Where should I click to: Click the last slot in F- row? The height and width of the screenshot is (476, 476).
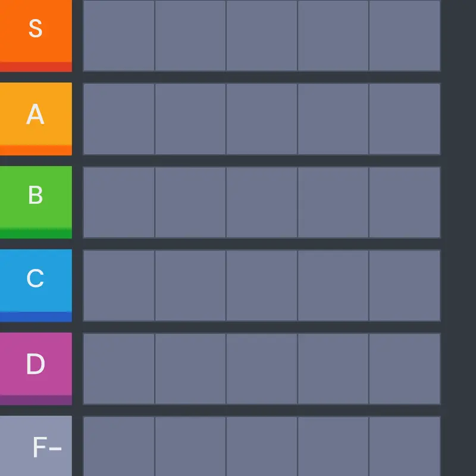point(405,446)
